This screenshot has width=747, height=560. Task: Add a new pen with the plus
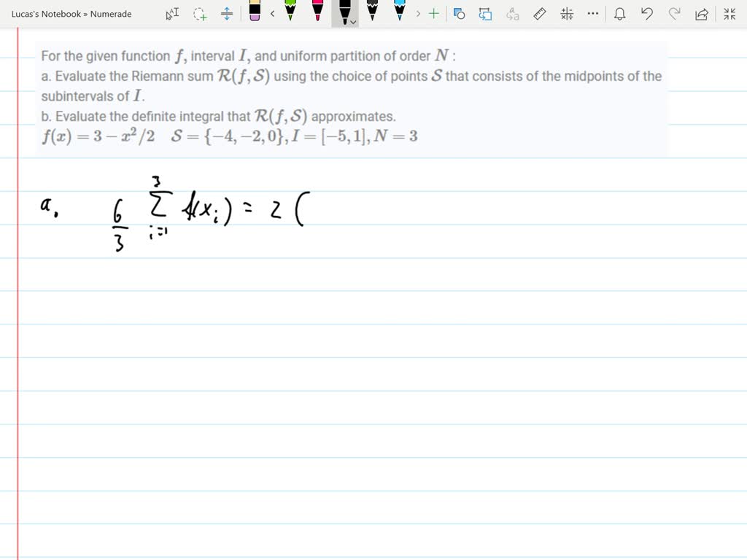[434, 14]
